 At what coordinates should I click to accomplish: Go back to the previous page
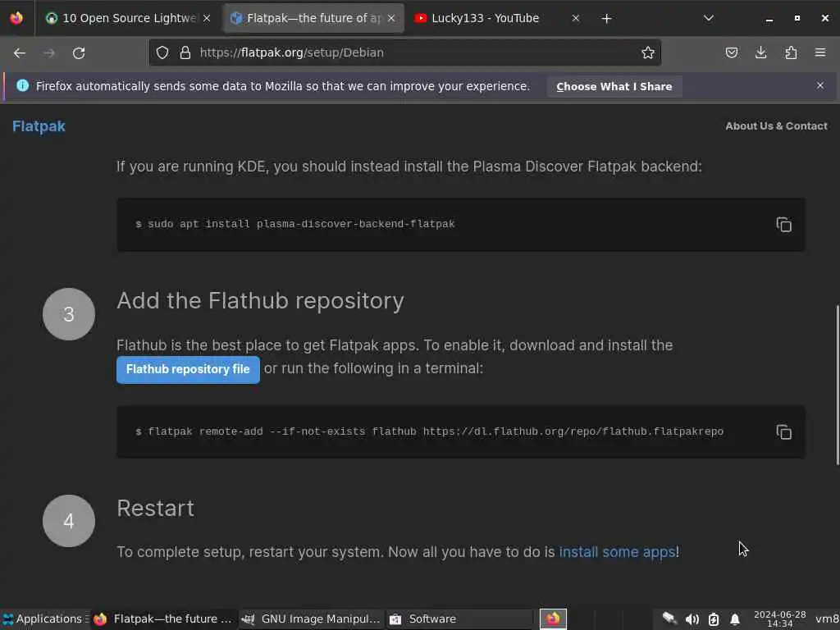pos(20,53)
